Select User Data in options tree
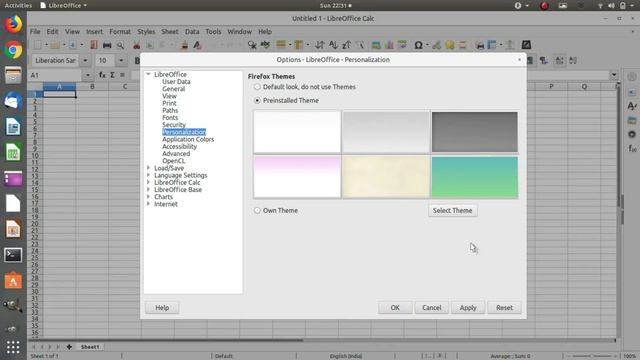 tap(176, 82)
